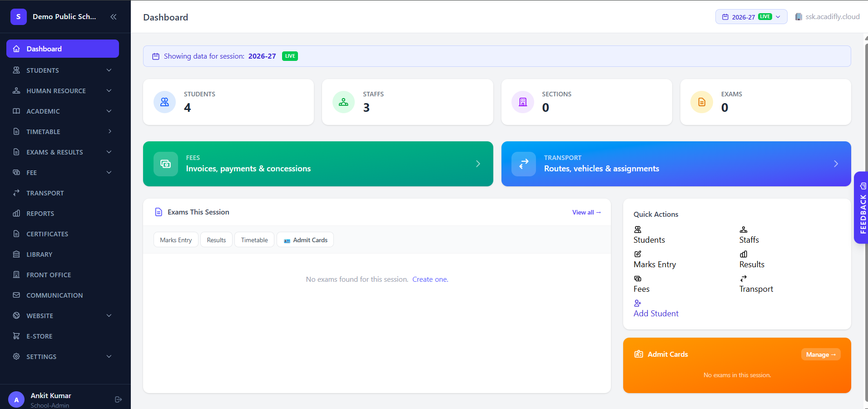Click the Transport banner arrows icon
The image size is (868, 409).
524,164
